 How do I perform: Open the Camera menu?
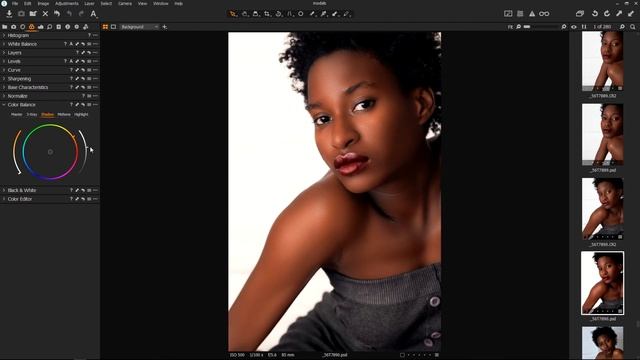tap(125, 3)
